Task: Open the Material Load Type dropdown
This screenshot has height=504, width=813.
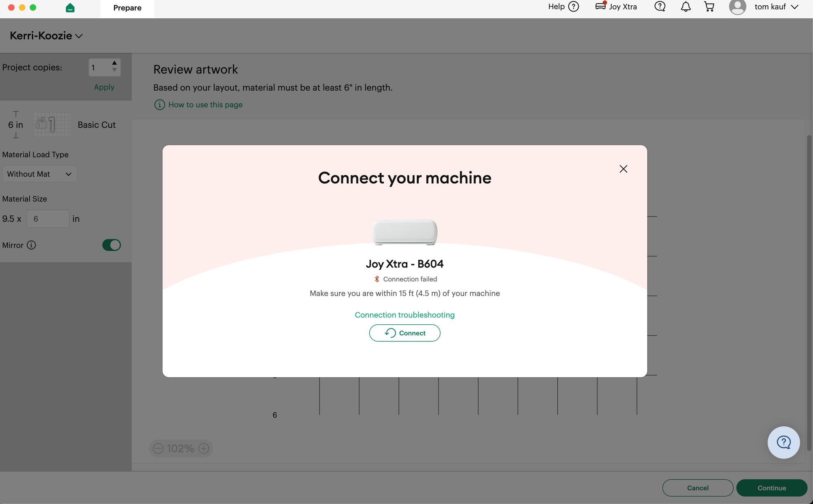Action: (x=39, y=174)
